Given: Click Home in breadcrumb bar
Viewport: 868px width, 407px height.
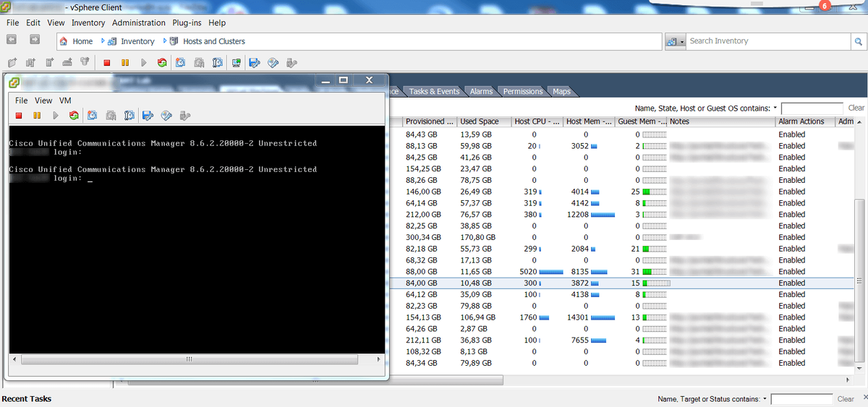Looking at the screenshot, I should pyautogui.click(x=82, y=41).
